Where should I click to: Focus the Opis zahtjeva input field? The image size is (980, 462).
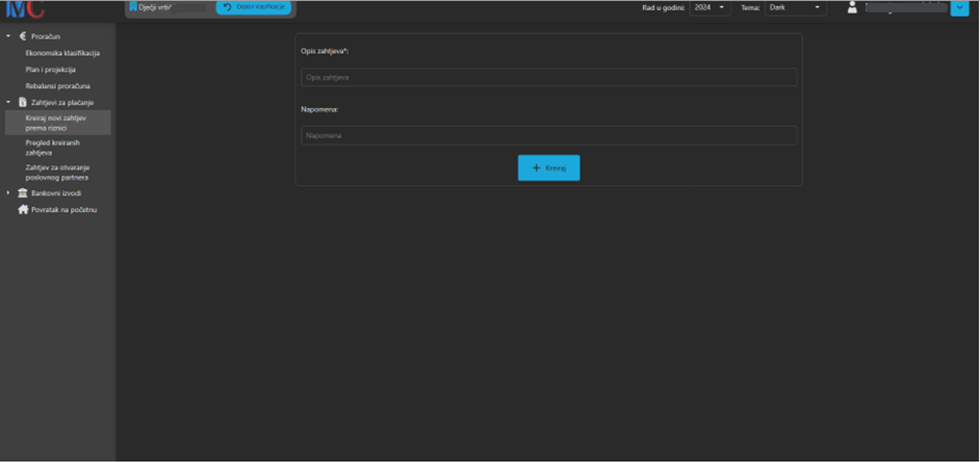[549, 77]
